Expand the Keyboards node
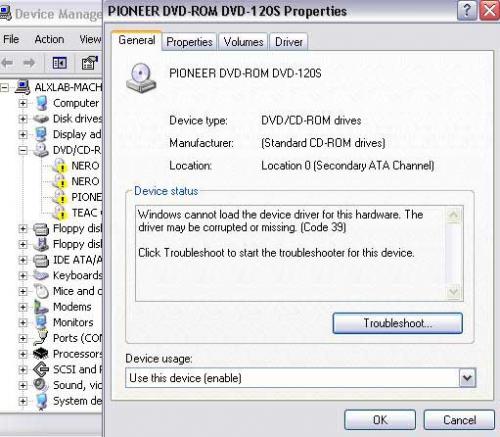 pos(23,275)
